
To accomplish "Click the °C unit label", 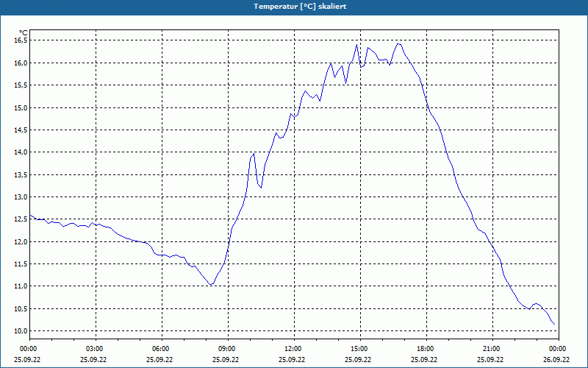I will pyautogui.click(x=24, y=33).
